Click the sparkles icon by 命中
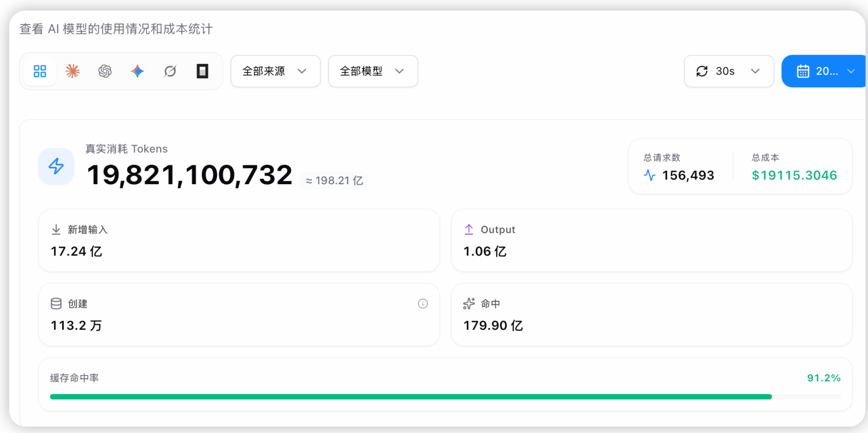Screen dimensions: 868x433 pos(469,304)
